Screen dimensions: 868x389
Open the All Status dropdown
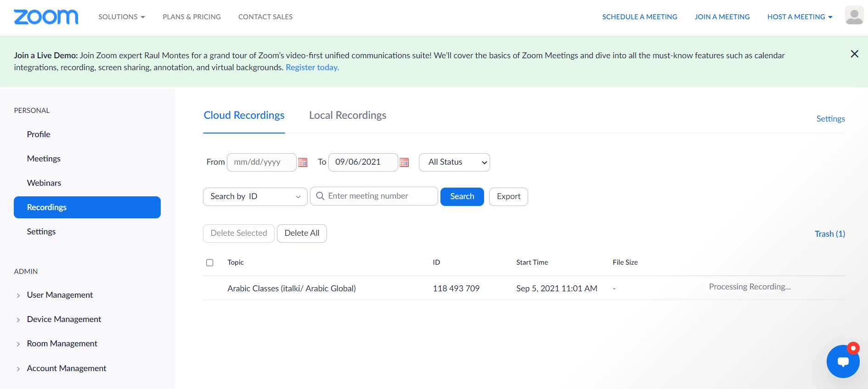tap(454, 162)
